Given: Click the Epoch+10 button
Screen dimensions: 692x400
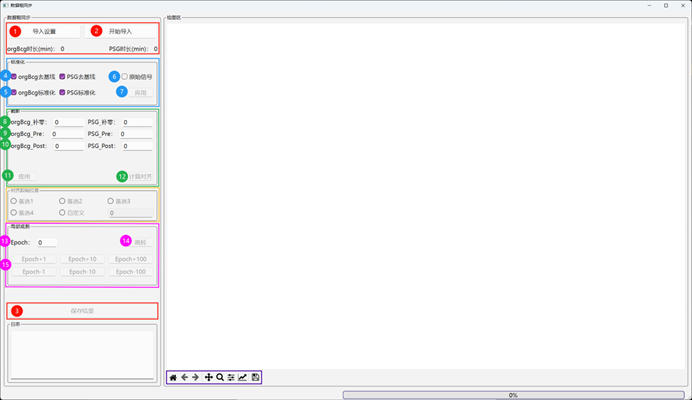Looking at the screenshot, I should click(x=82, y=259).
